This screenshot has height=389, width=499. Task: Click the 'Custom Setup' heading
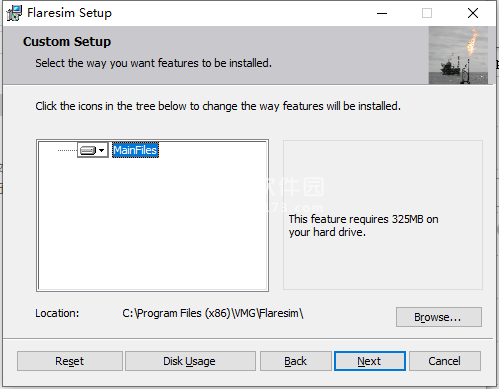click(67, 42)
